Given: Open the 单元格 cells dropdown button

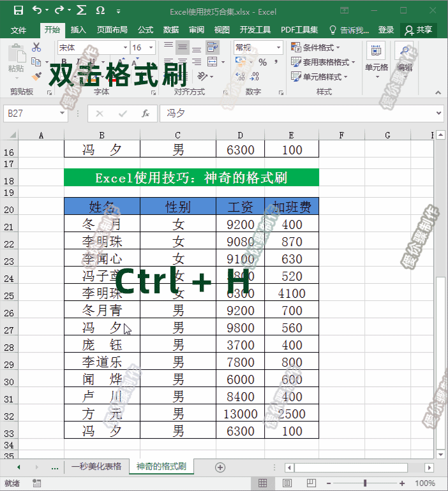Looking at the screenshot, I should 377,60.
